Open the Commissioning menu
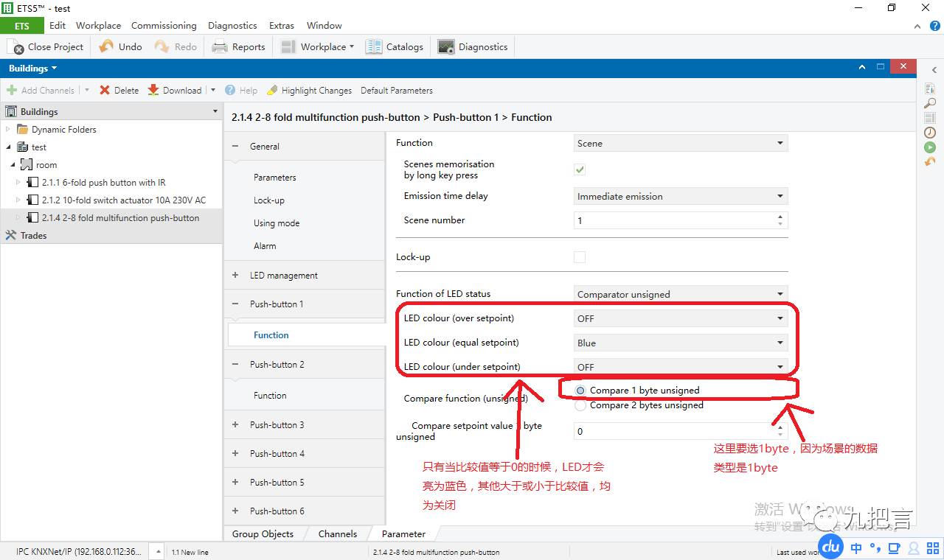944x560 pixels. pos(164,25)
